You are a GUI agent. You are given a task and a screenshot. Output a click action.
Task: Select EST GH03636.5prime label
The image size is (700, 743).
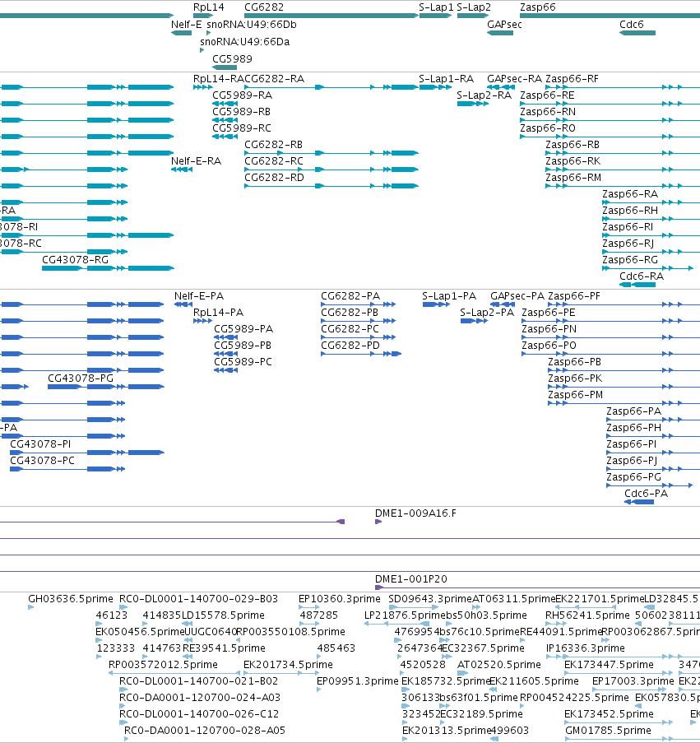(71, 599)
